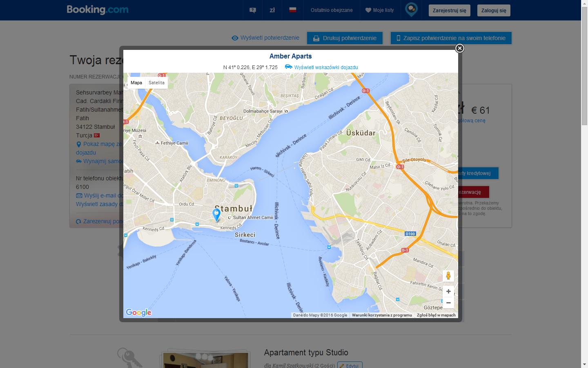The image size is (588, 368).
Task: Click Zgłoś błąd w mapach link
Action: coord(436,315)
